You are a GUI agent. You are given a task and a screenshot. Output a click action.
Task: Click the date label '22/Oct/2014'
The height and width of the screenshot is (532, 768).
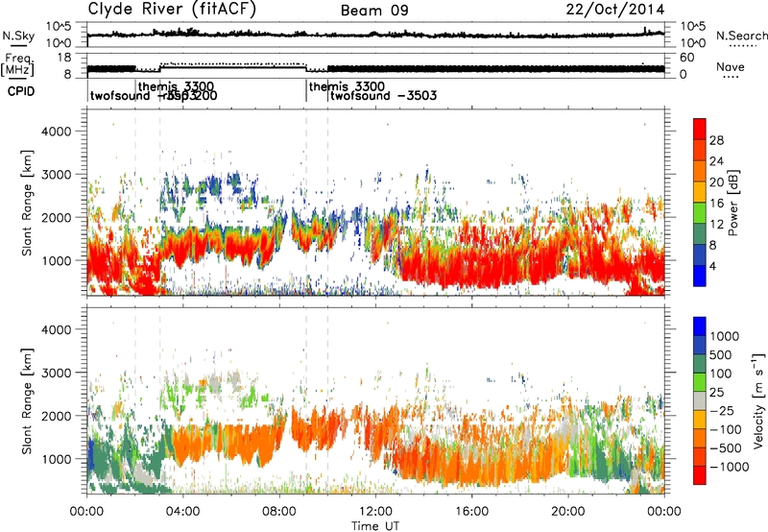pos(615,10)
